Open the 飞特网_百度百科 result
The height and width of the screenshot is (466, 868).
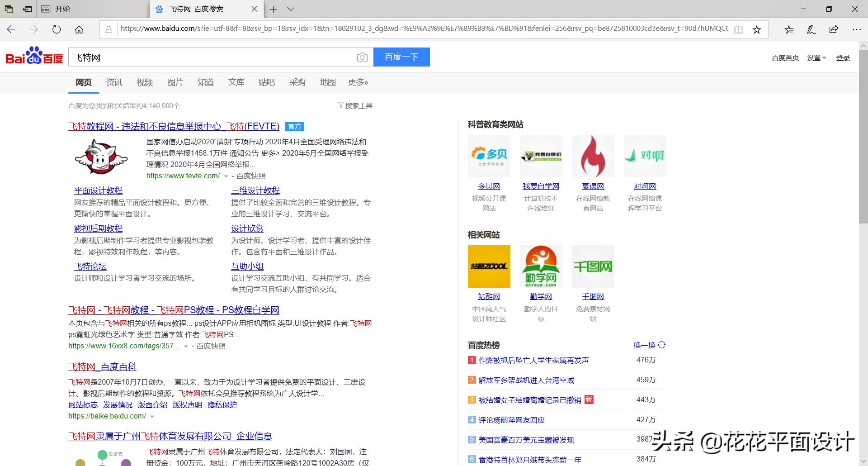[x=103, y=367]
